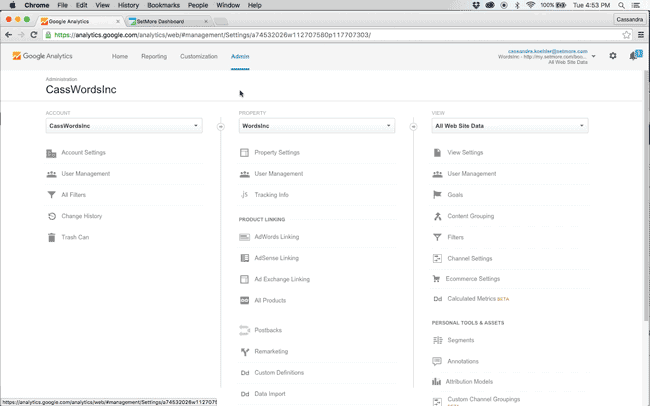650x406 pixels.
Task: Click the view Filters funnel icon
Action: pyautogui.click(x=437, y=237)
